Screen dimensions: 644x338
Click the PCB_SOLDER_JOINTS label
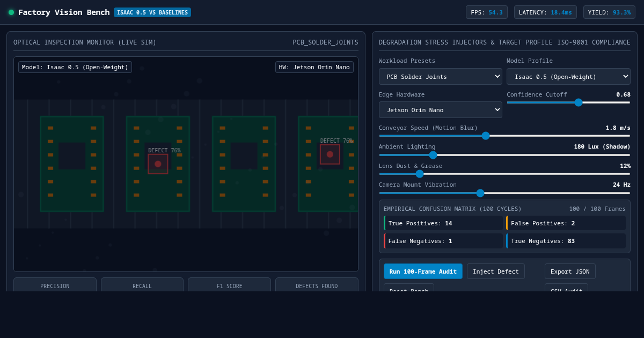click(x=325, y=42)
